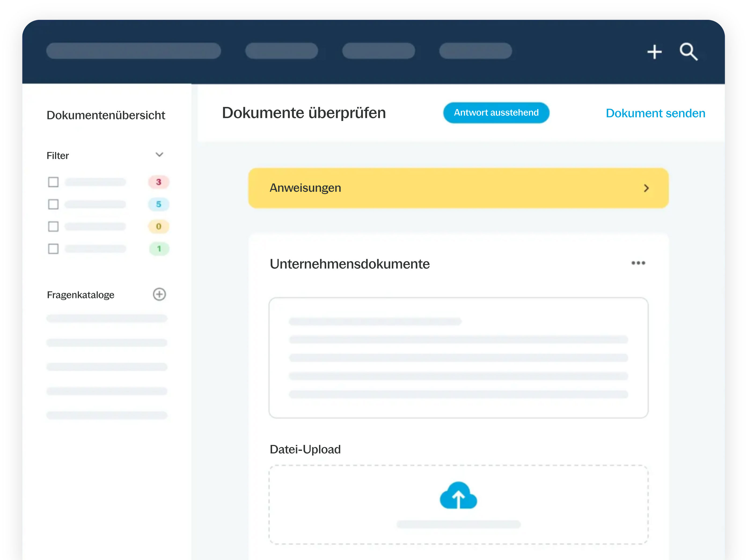
Task: Open the first Fragenkataloge list entry
Action: pos(107,318)
